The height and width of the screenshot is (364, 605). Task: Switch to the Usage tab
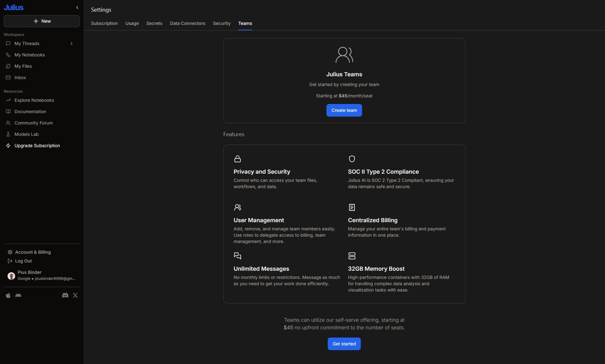[132, 23]
